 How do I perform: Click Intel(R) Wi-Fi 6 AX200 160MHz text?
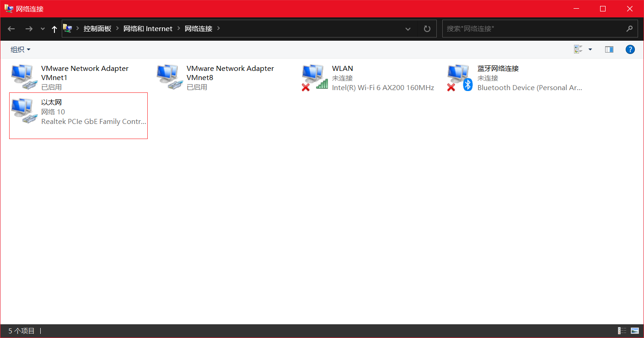(x=383, y=87)
